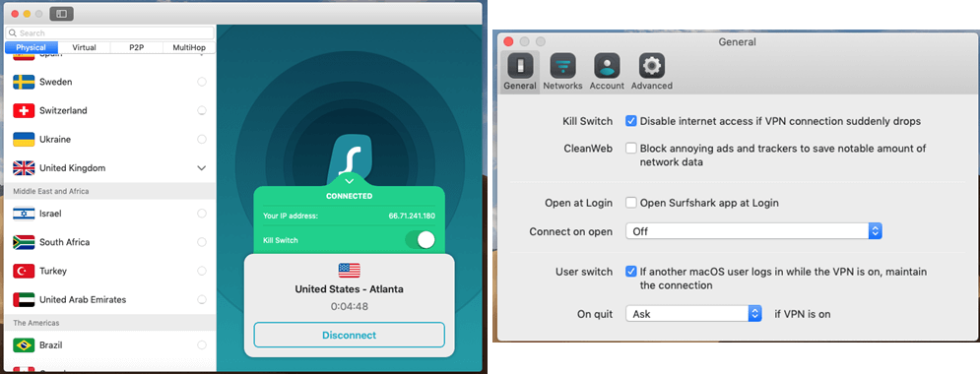
Task: Switch to the Virtual servers tab
Action: pyautogui.click(x=84, y=47)
